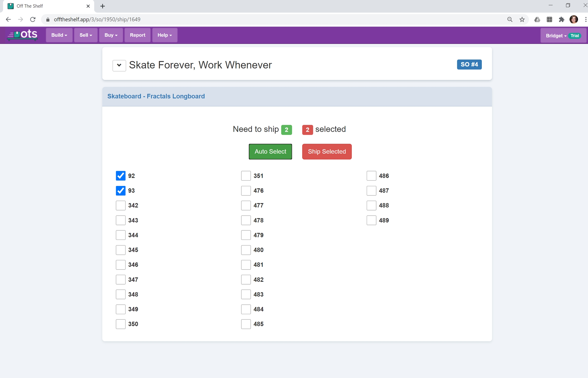Check serial number 489 checkbox
The width and height of the screenshot is (588, 378).
371,220
